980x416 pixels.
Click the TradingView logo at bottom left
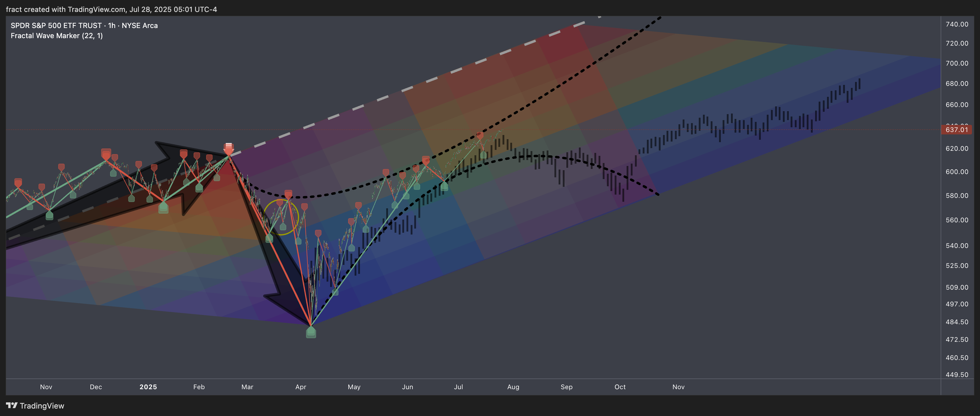pyautogui.click(x=35, y=406)
